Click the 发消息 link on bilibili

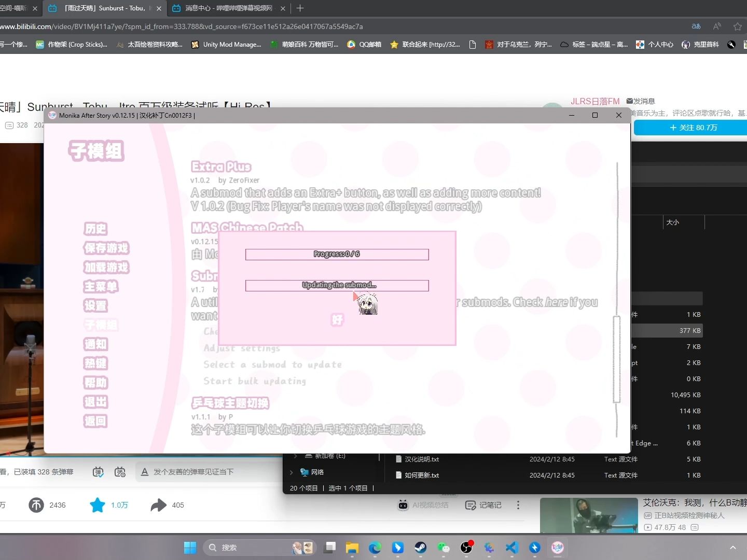(641, 101)
